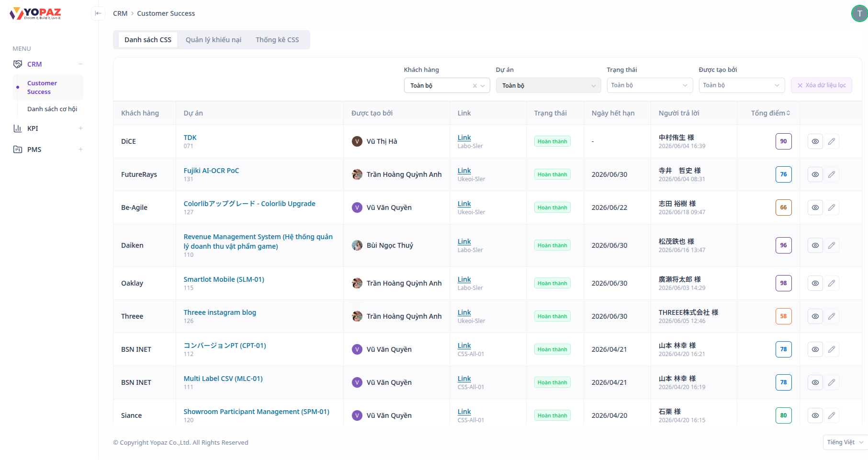Open the Được tạo bởi filter dropdown

click(742, 85)
